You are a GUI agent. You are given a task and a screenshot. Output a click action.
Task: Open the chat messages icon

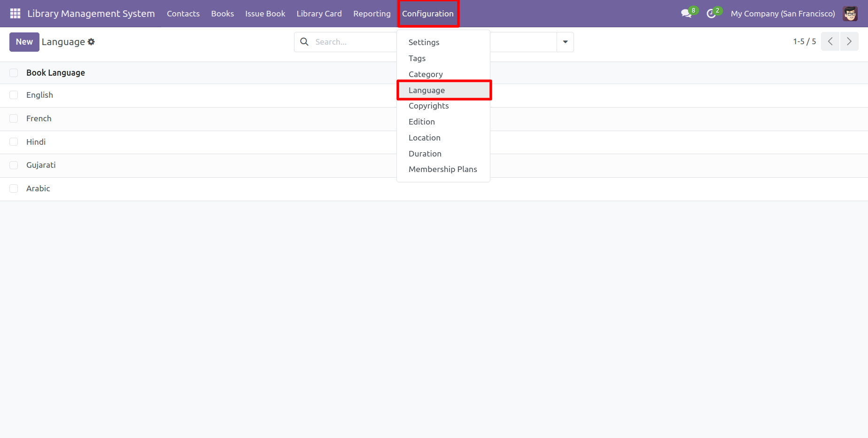coord(686,14)
